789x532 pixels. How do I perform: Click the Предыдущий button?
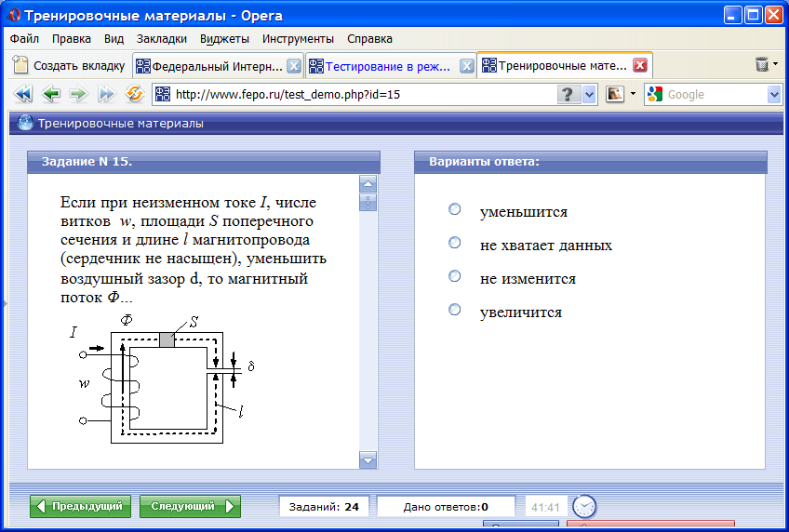click(81, 506)
